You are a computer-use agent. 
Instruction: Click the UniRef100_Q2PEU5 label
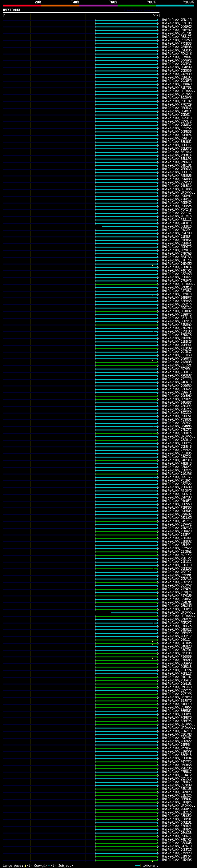[177, 78]
